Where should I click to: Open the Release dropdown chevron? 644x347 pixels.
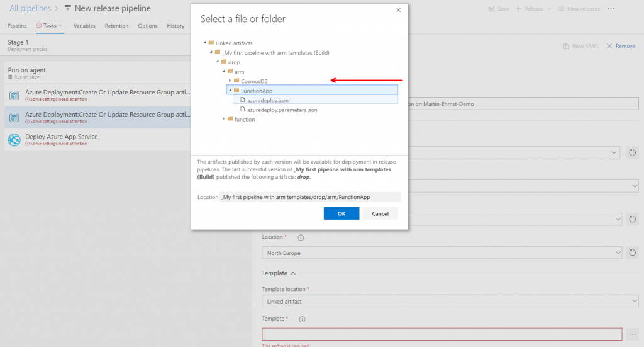(548, 9)
